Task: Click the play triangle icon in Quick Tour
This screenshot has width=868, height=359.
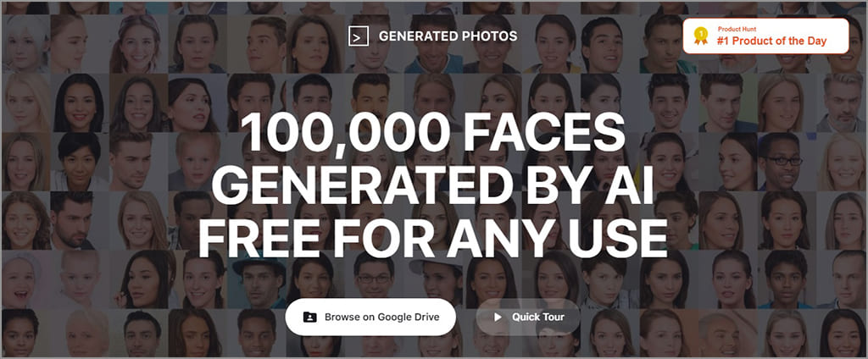Action: [496, 318]
